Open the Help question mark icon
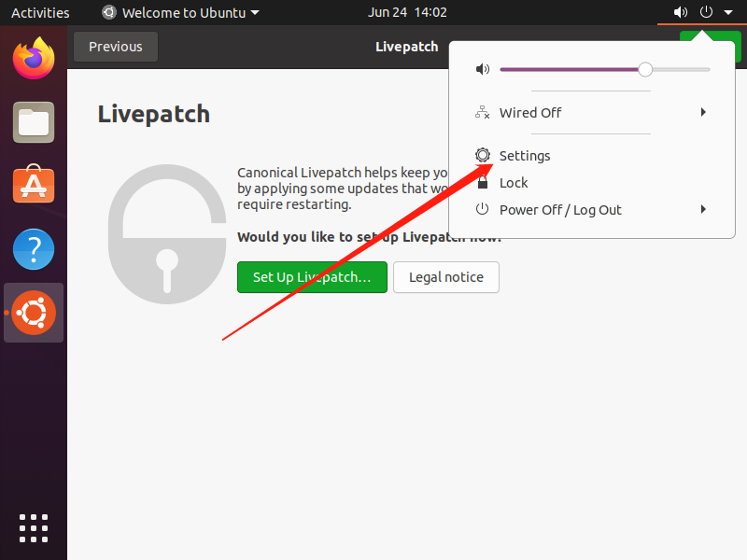747x560 pixels. pyautogui.click(x=34, y=249)
